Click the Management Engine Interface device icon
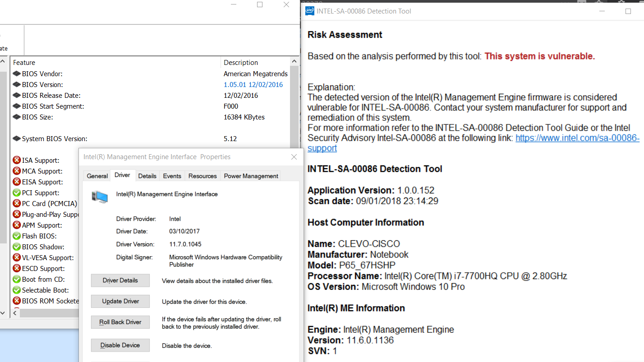Image resolution: width=644 pixels, height=362 pixels. click(100, 196)
